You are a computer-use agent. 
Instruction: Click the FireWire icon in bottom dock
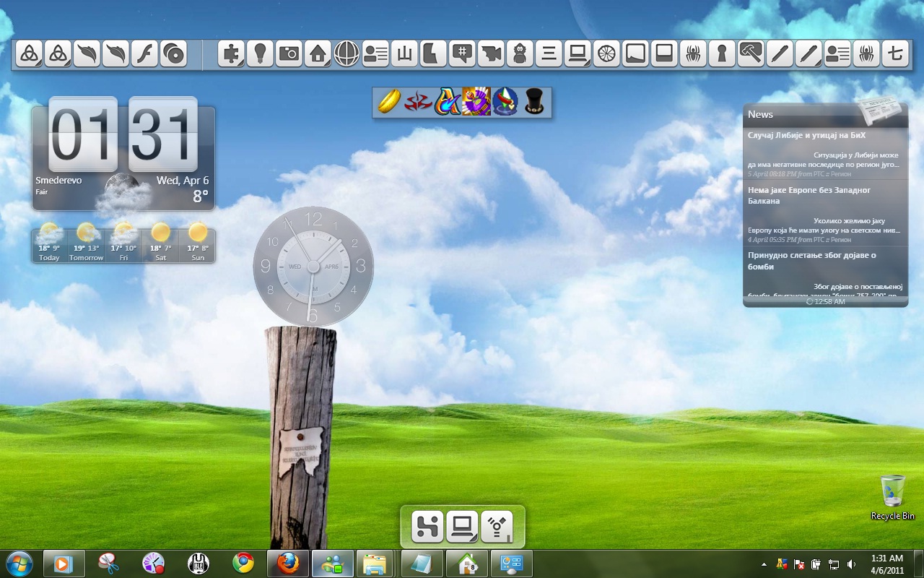[x=497, y=527]
